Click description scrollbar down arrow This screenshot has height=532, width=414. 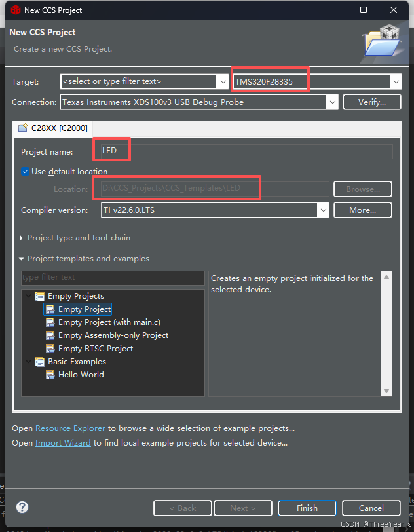[x=386, y=391]
